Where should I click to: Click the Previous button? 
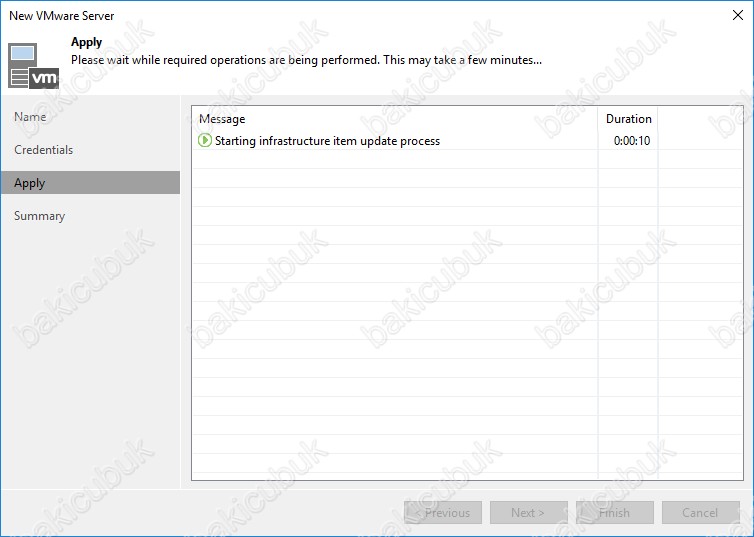pyautogui.click(x=443, y=512)
